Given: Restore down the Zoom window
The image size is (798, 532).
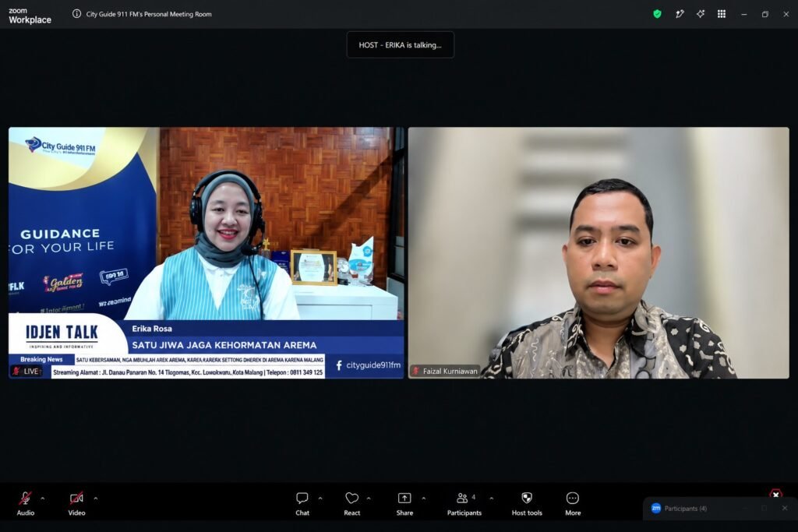Looking at the screenshot, I should point(765,14).
